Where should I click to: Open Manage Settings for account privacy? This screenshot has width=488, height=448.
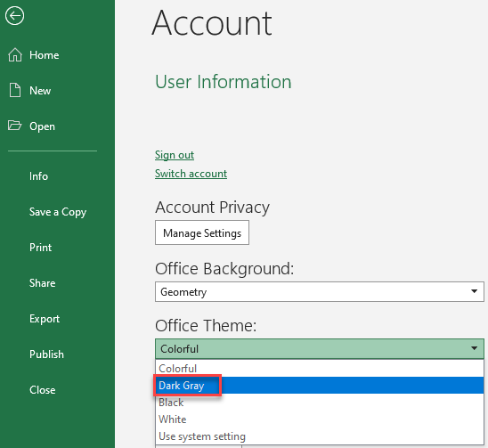(x=202, y=232)
